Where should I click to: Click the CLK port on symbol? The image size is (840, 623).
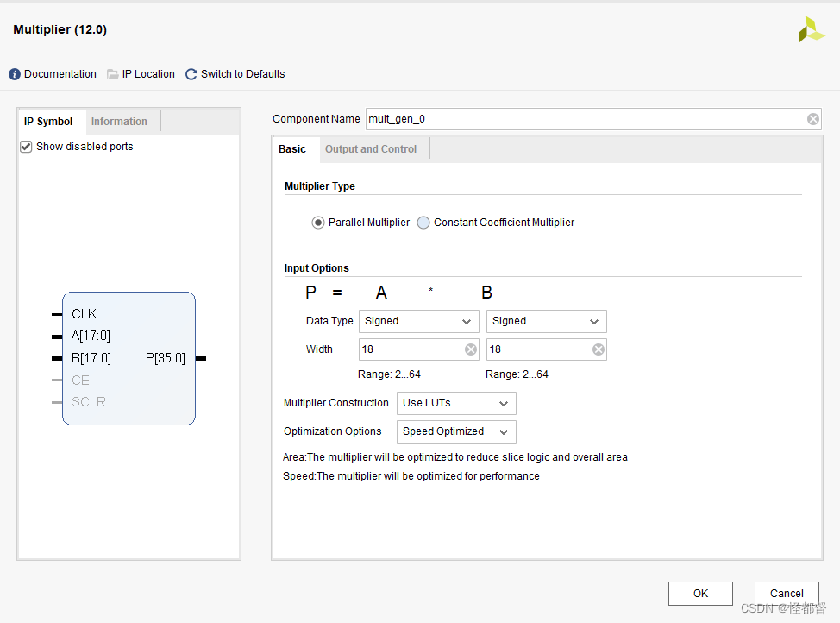point(85,313)
